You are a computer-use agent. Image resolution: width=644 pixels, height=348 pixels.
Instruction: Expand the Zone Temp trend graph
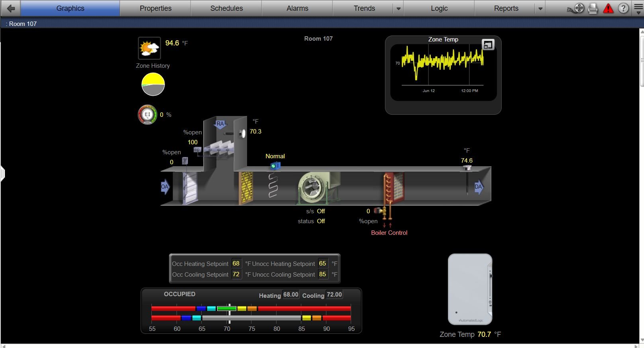click(x=488, y=45)
